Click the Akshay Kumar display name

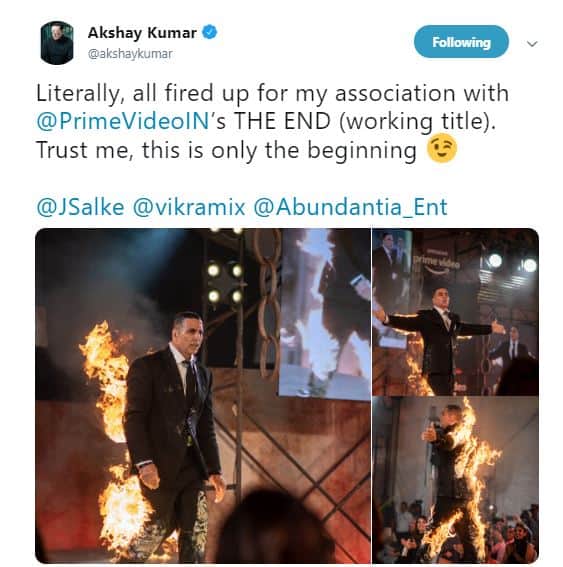point(142,33)
